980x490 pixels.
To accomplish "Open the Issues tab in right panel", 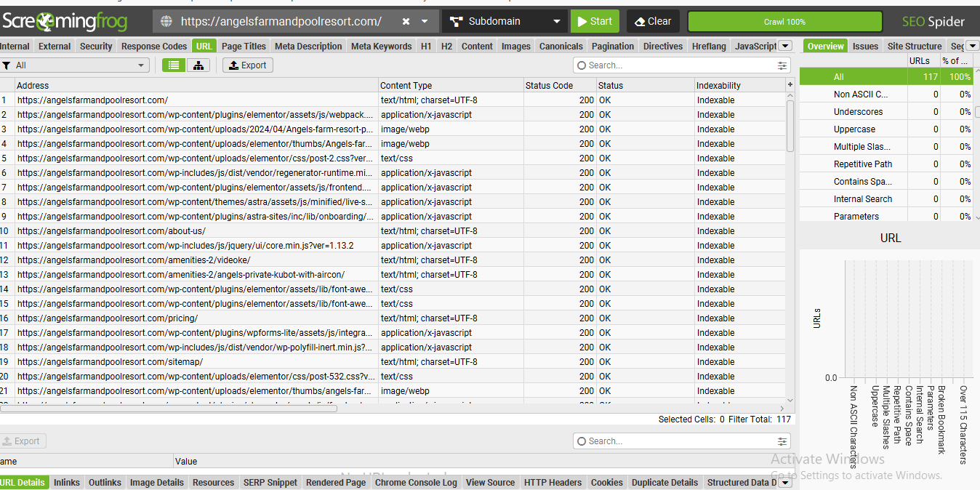I will (x=865, y=46).
